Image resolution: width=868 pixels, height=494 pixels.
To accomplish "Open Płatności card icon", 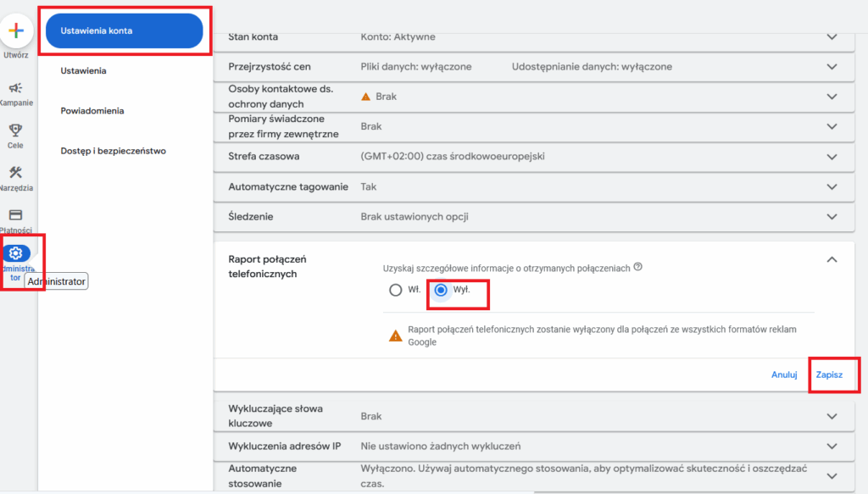I will pos(15,215).
